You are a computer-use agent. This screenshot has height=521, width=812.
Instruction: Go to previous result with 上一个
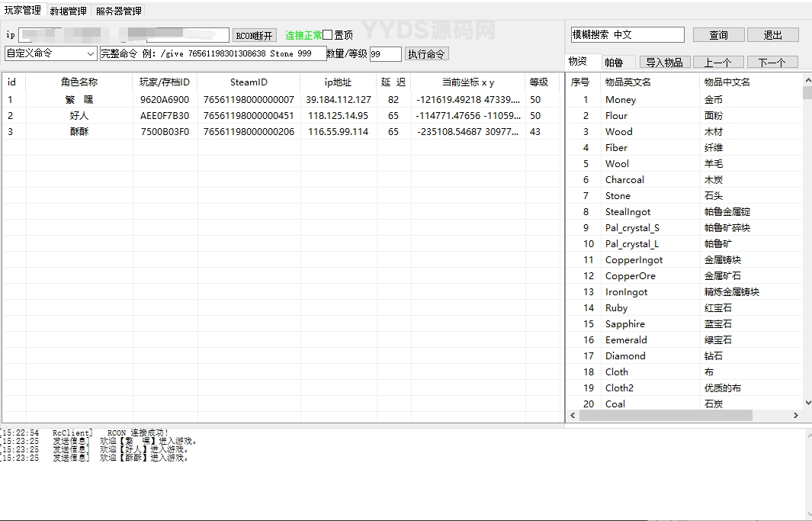point(717,63)
